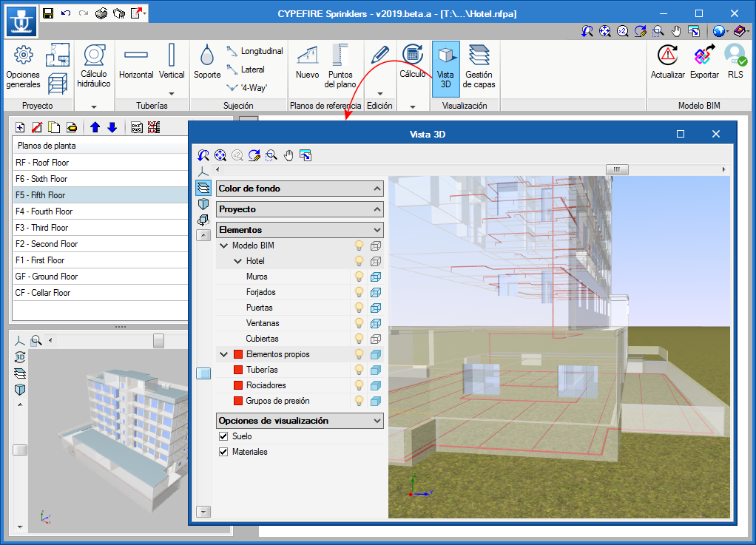The height and width of the screenshot is (545, 756).
Task: Toggle Puertas visibility lightbulb
Action: (359, 308)
